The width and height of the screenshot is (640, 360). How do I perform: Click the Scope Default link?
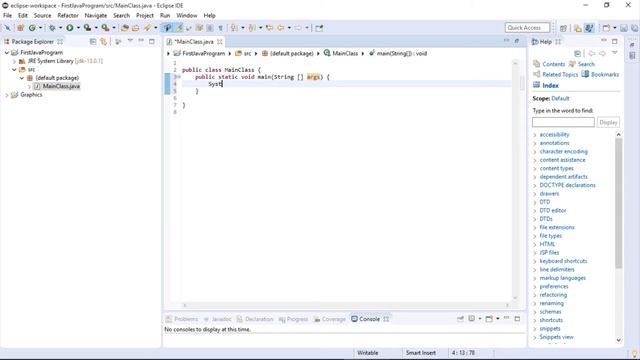click(x=560, y=98)
